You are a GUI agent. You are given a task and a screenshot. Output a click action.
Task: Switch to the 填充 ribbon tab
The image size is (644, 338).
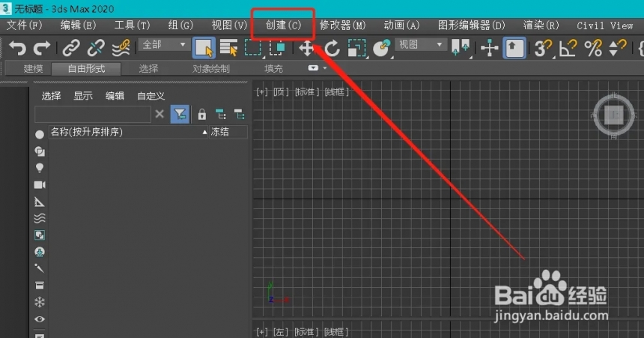click(273, 69)
